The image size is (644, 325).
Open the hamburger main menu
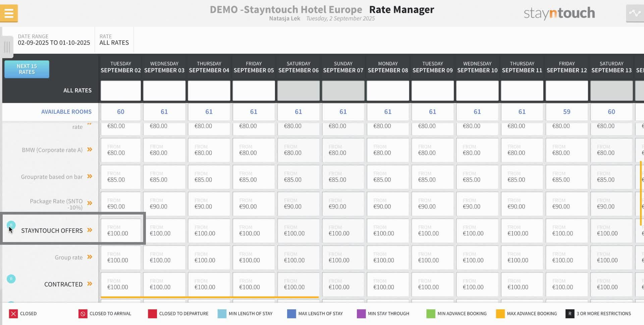[x=9, y=13]
